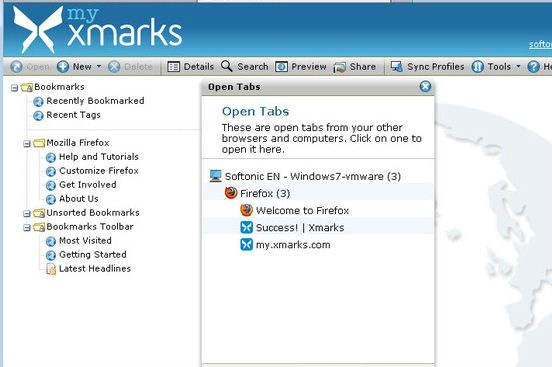
Task: Open the Details toolbar label
Action: point(199,67)
